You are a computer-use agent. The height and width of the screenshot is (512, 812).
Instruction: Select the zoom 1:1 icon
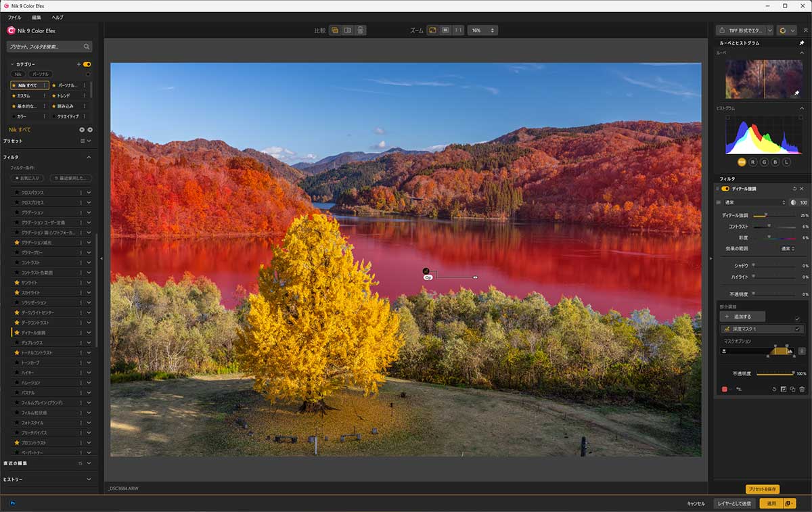pos(458,30)
